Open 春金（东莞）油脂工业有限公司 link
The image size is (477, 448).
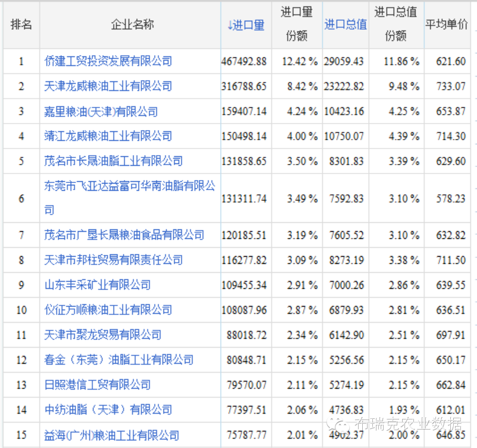point(119,359)
